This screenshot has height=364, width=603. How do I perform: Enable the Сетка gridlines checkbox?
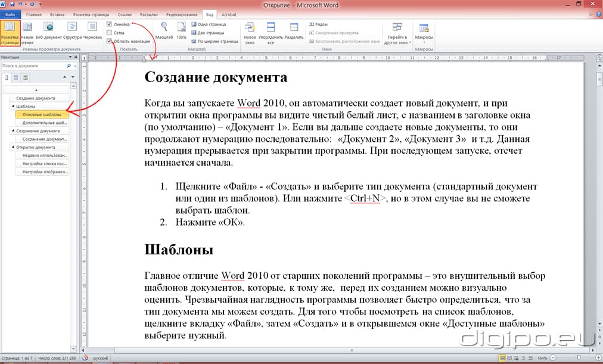(110, 32)
